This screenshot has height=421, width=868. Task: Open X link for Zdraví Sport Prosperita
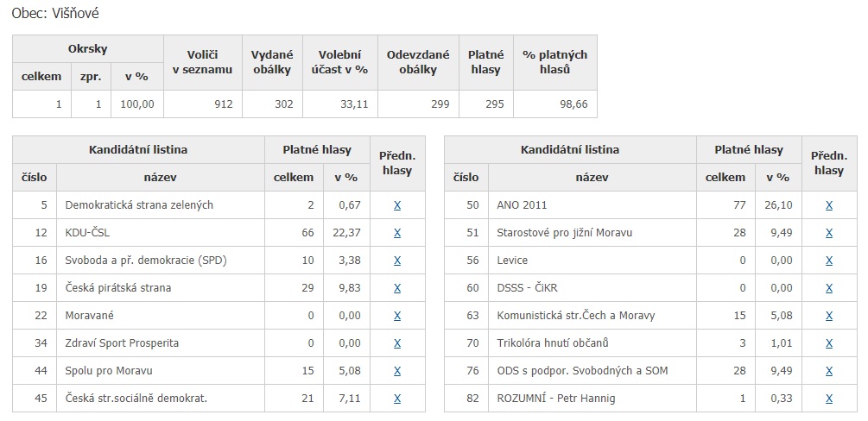pos(397,343)
